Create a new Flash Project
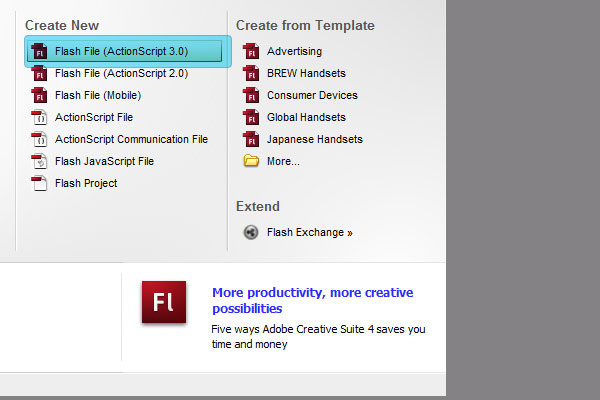This screenshot has height=400, width=600. coord(86,183)
